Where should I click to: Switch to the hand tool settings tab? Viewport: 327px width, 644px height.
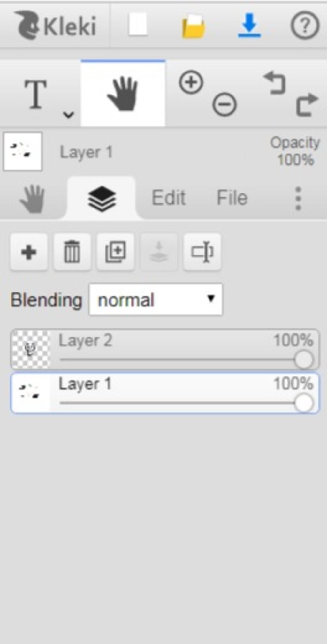pos(32,198)
